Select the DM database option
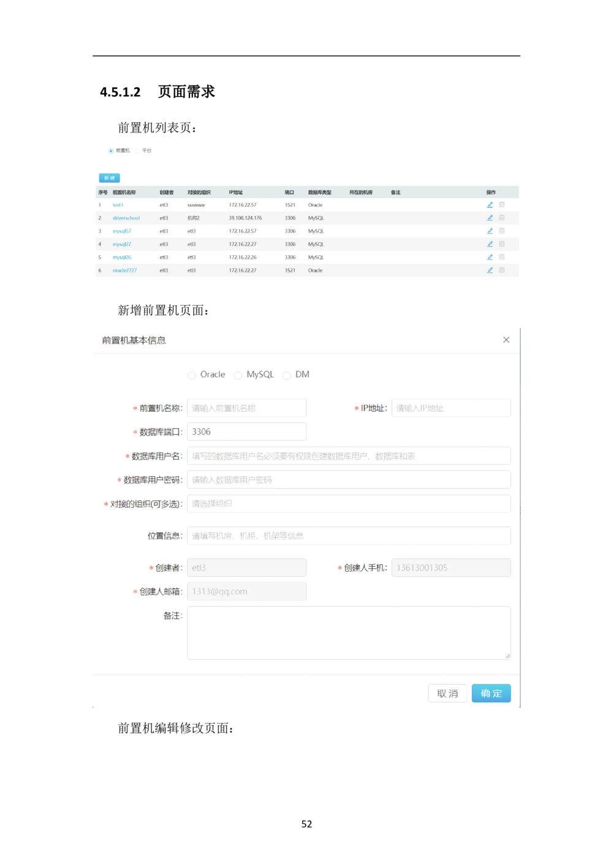This screenshot has height=868, width=613. click(x=286, y=375)
